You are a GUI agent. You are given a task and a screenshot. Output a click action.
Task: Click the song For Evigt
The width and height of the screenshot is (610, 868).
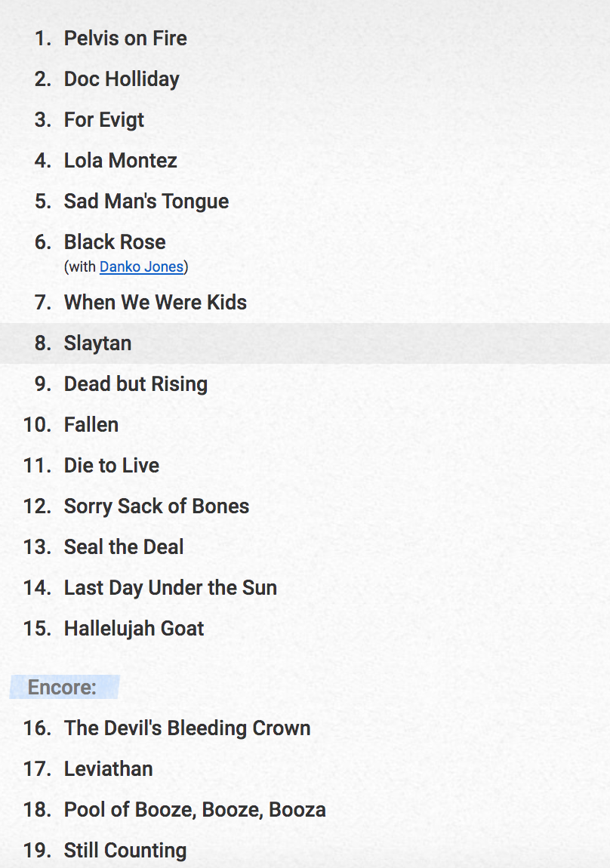tap(104, 120)
